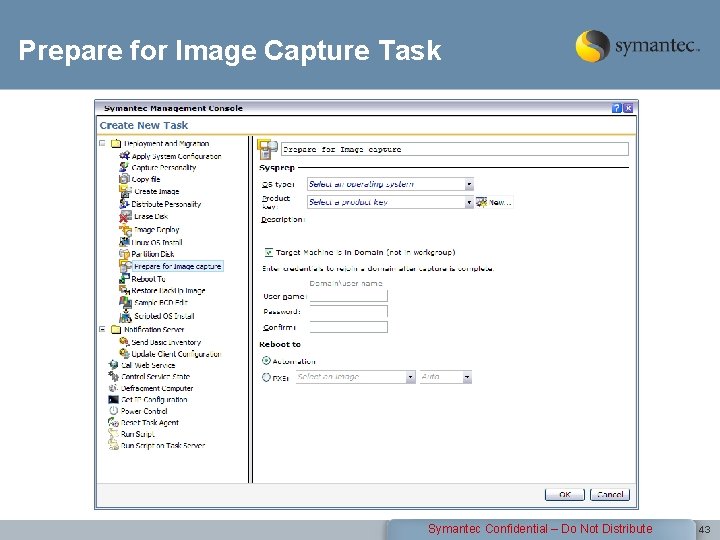Click the Scripted OS Install icon

pos(125,315)
